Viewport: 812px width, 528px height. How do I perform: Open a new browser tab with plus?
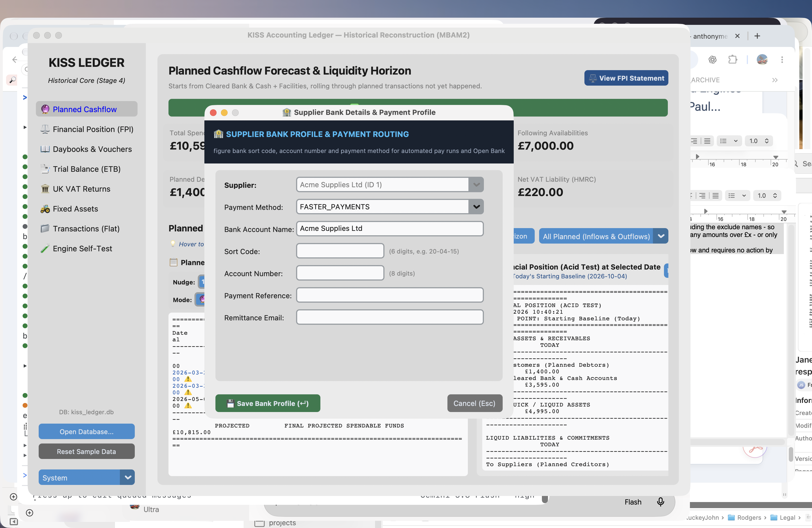(757, 36)
